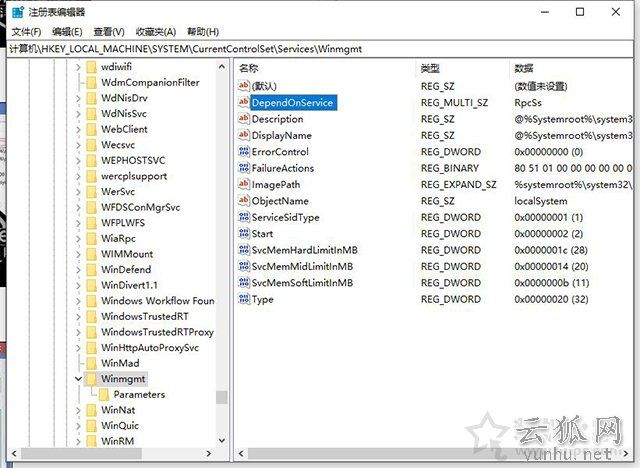
Task: Select the wercplsupport key in tree
Action: [x=134, y=176]
